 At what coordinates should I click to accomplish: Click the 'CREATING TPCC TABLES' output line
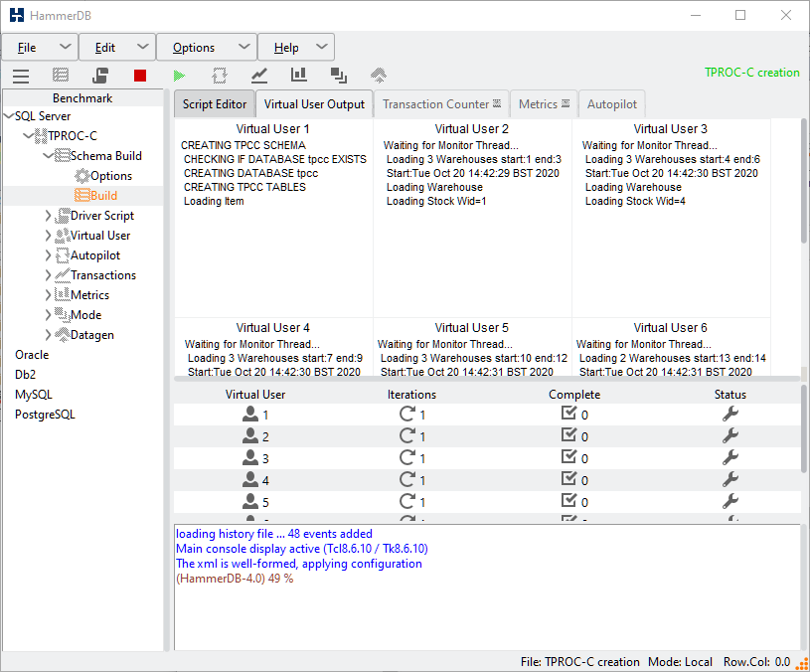click(244, 187)
